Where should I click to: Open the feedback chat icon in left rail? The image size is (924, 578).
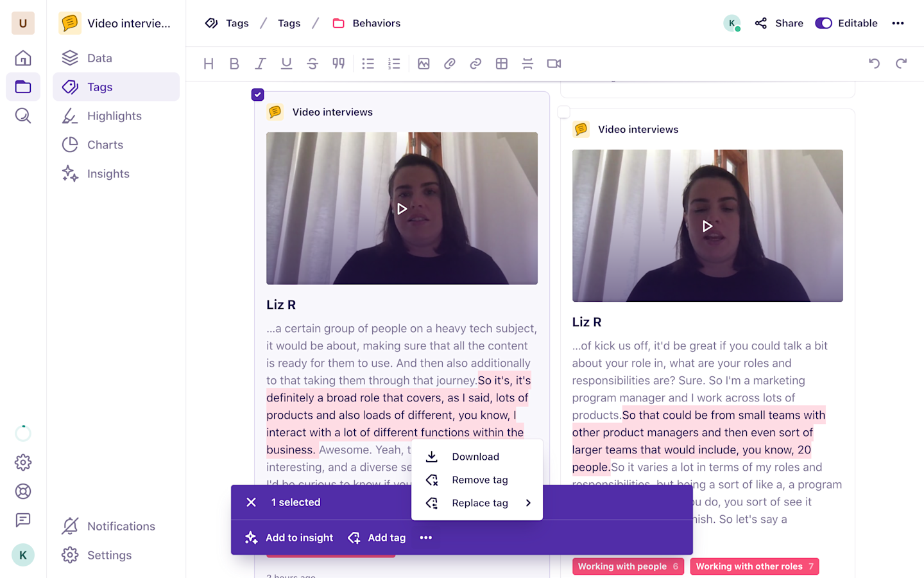click(23, 520)
